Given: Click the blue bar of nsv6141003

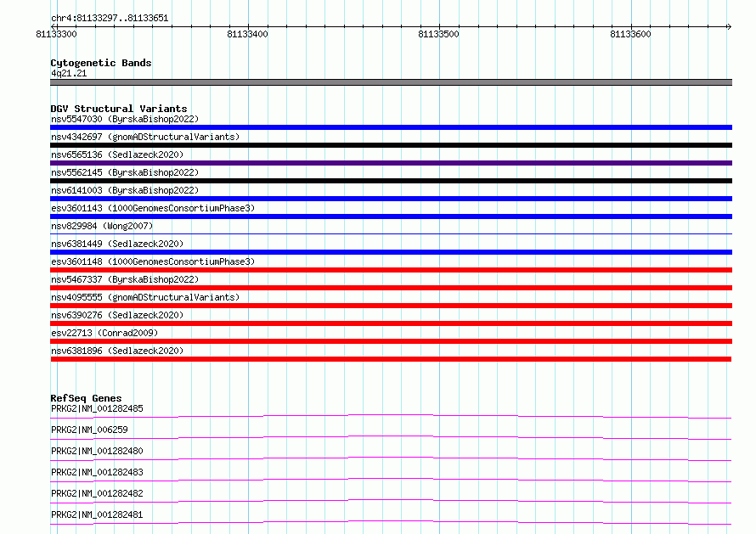Looking at the screenshot, I should point(391,199).
